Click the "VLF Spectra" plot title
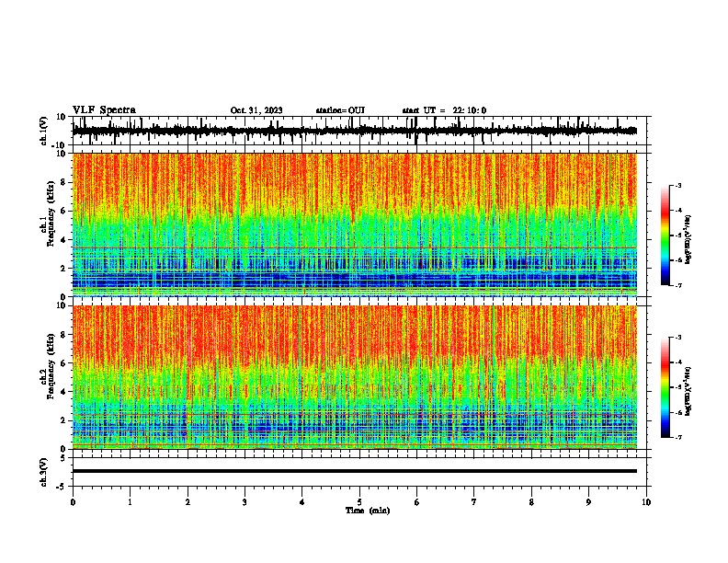728x563 pixels. pos(104,110)
